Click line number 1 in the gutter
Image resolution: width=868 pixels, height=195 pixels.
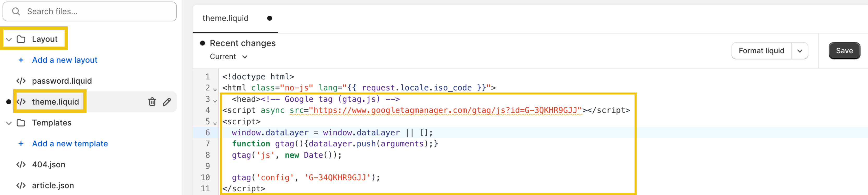point(208,77)
